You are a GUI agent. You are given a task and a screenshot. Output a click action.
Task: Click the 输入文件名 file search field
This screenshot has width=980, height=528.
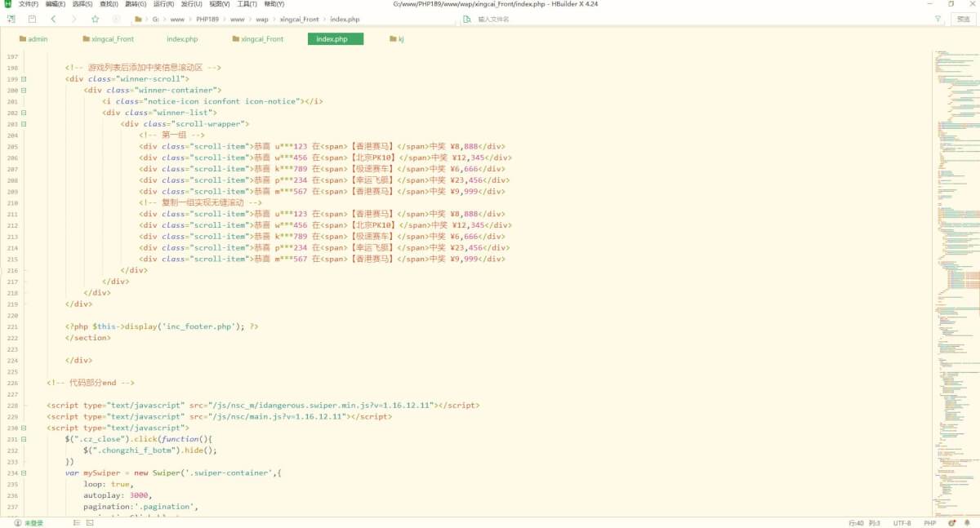tap(493, 19)
